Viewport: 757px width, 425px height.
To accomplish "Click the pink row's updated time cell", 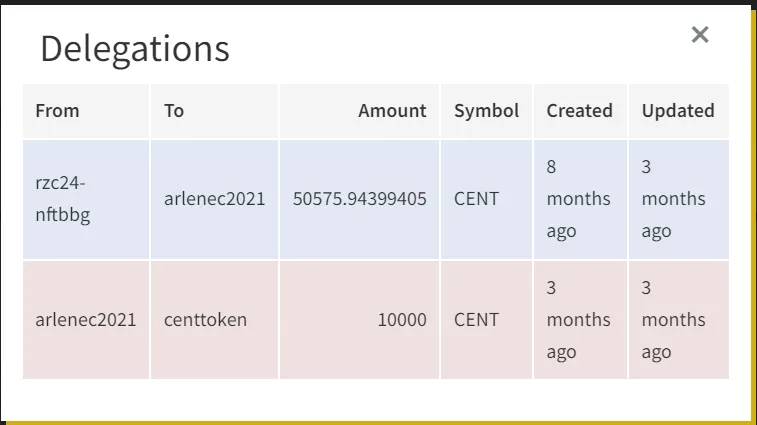I will click(678, 320).
